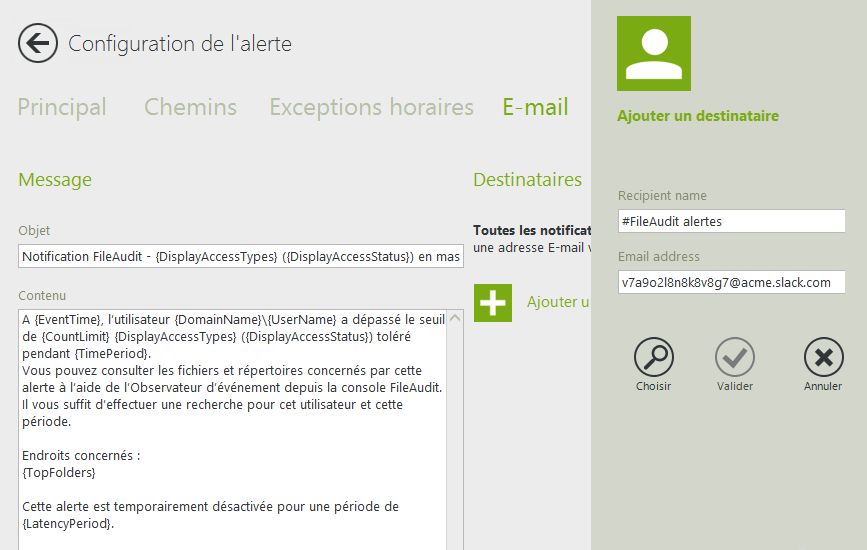Focus the Recipient name field
The height and width of the screenshot is (550, 867).
pyautogui.click(x=731, y=221)
